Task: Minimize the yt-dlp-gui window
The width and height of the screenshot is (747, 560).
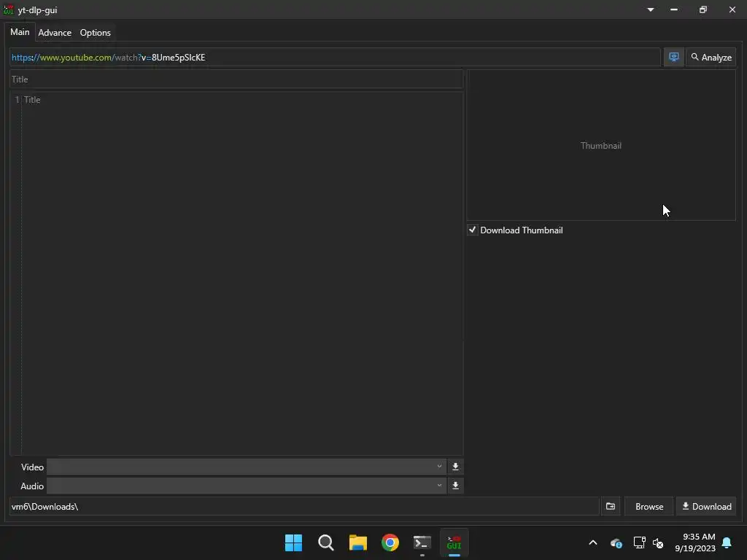Action: click(x=673, y=9)
